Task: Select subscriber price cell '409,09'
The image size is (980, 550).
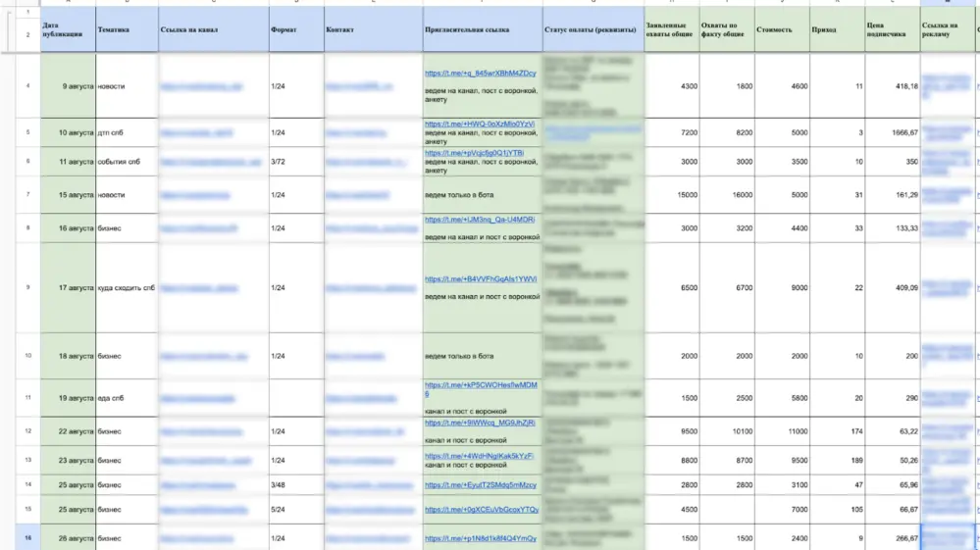Action: pos(893,288)
